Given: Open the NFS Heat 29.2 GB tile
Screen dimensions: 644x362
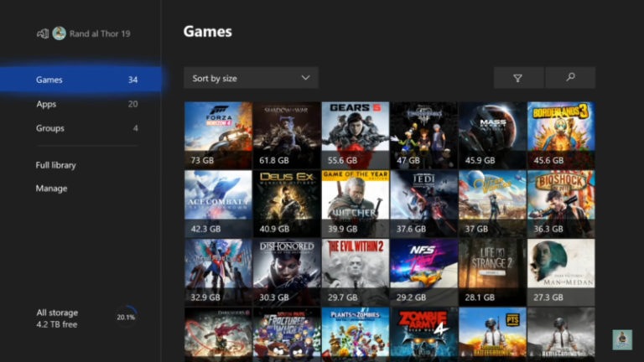Looking at the screenshot, I should coord(423,272).
